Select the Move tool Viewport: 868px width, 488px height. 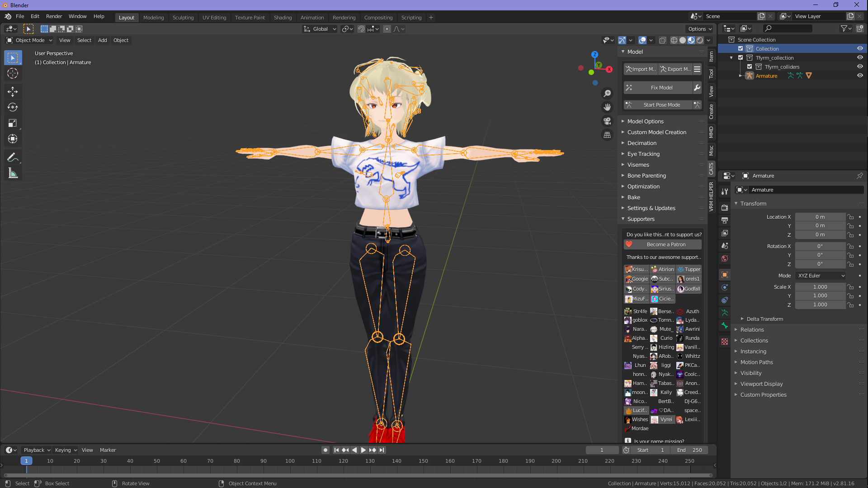point(13,92)
